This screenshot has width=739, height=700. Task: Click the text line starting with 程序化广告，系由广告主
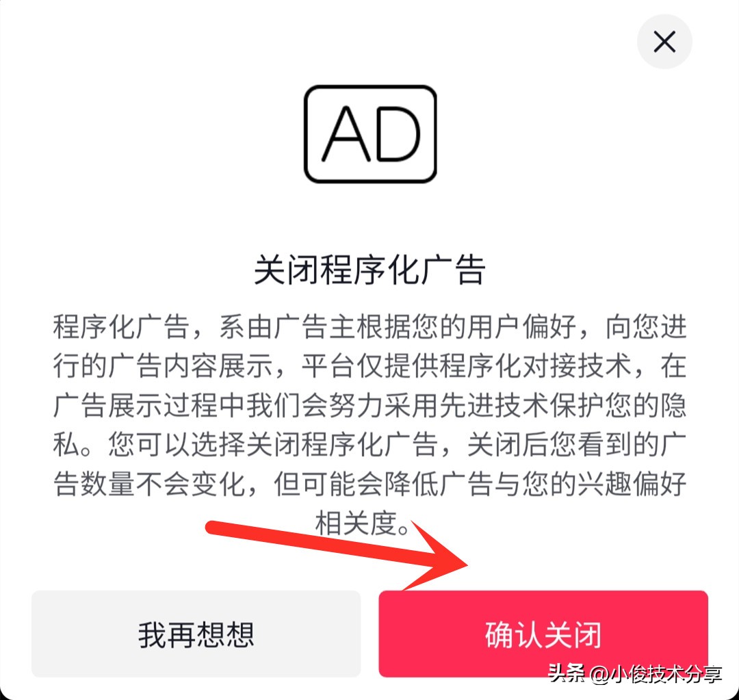click(x=370, y=326)
